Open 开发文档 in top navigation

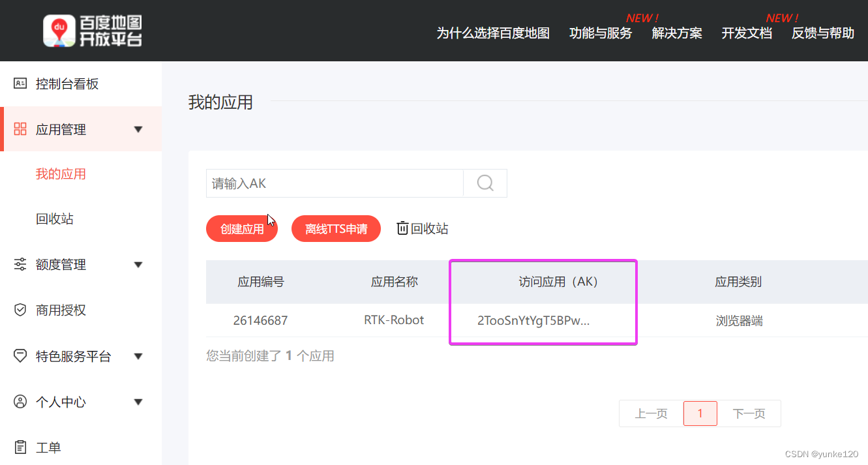pos(747,33)
